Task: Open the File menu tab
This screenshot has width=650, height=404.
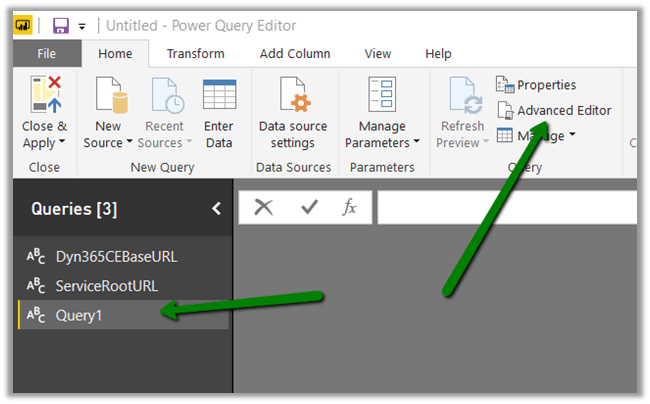Action: [x=46, y=54]
